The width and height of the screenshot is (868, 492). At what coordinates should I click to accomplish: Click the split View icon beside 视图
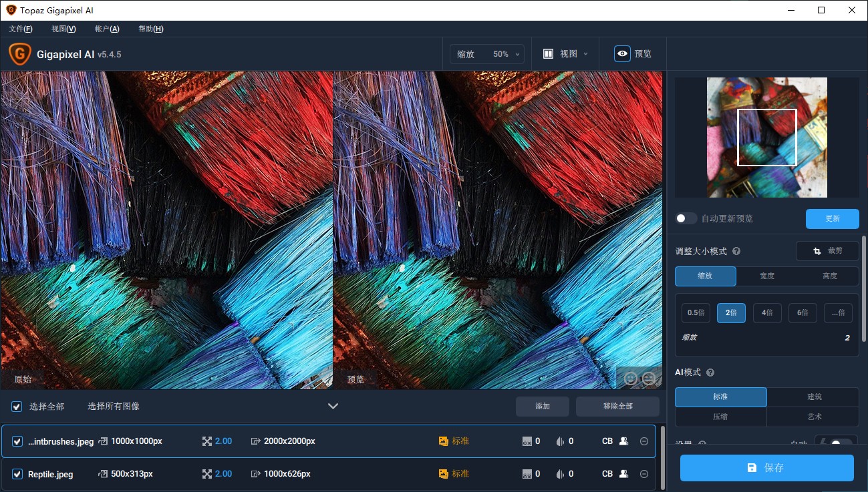[547, 53]
